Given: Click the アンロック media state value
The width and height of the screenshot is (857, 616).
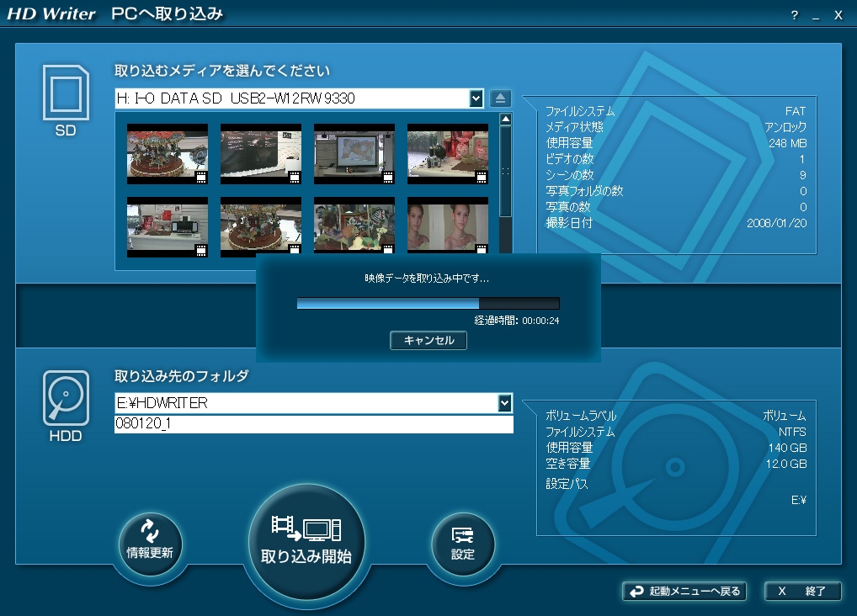Looking at the screenshot, I should pos(785,127).
